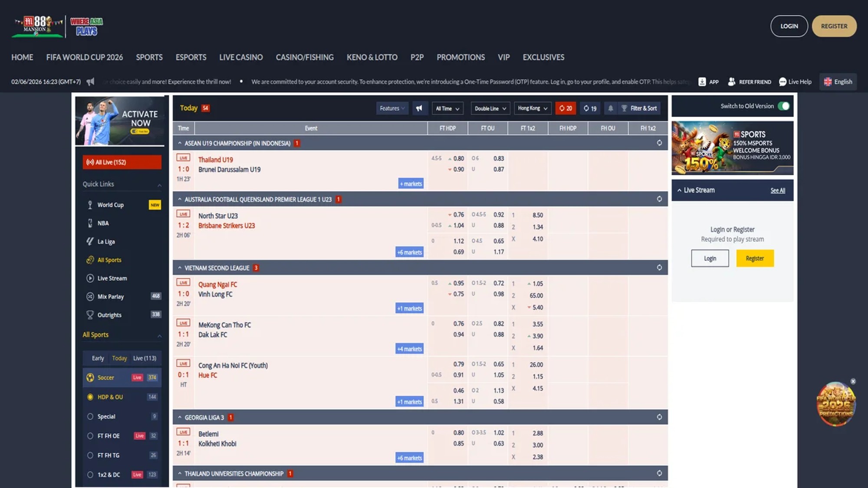Click the red refresh counter showing 20
The width and height of the screenshot is (868, 488).
566,108
